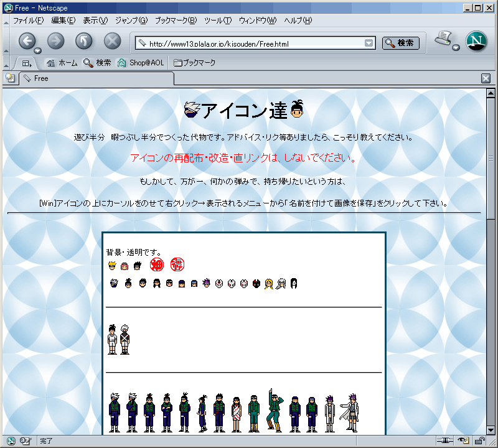Image resolution: width=498 pixels, height=448 pixels.
Task: Click side-view ponytail ninja holding book
Action: pyautogui.click(x=202, y=414)
